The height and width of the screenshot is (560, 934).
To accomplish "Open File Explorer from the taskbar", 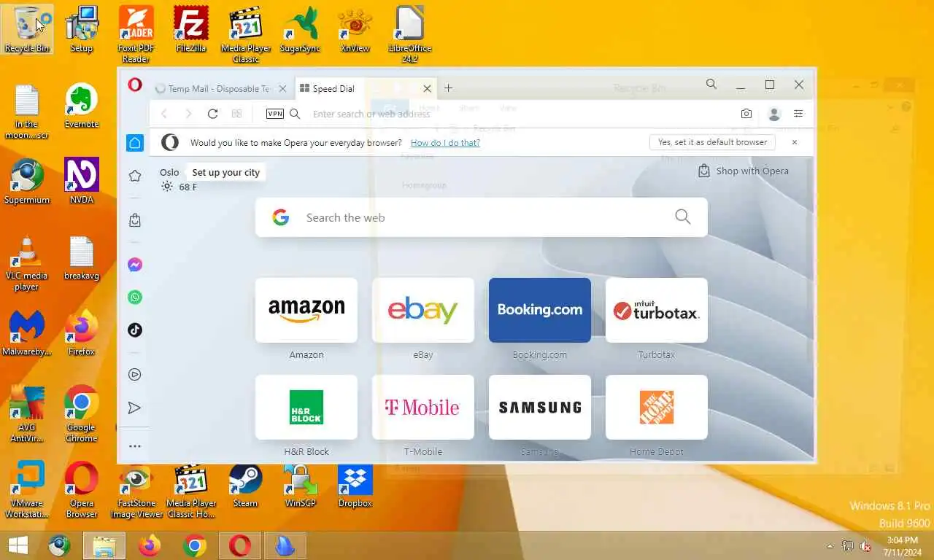I will (104, 545).
